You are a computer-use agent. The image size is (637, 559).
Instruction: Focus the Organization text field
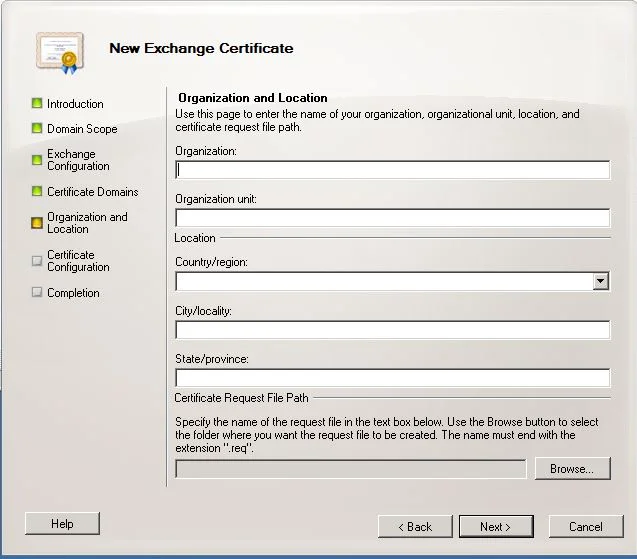click(392, 170)
